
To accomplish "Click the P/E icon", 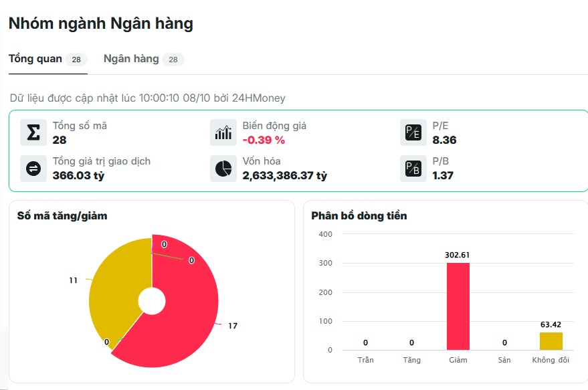I will (413, 132).
